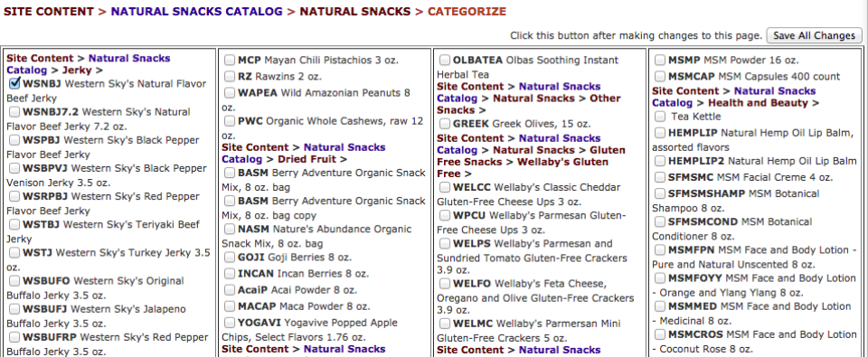The height and width of the screenshot is (357, 868).
Task: Open the Jerky category link
Action: pos(77,70)
